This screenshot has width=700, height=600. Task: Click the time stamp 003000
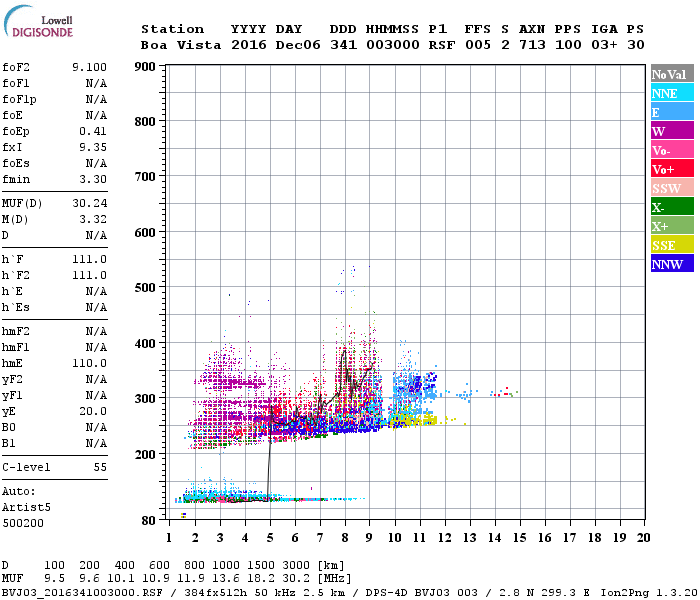click(392, 45)
